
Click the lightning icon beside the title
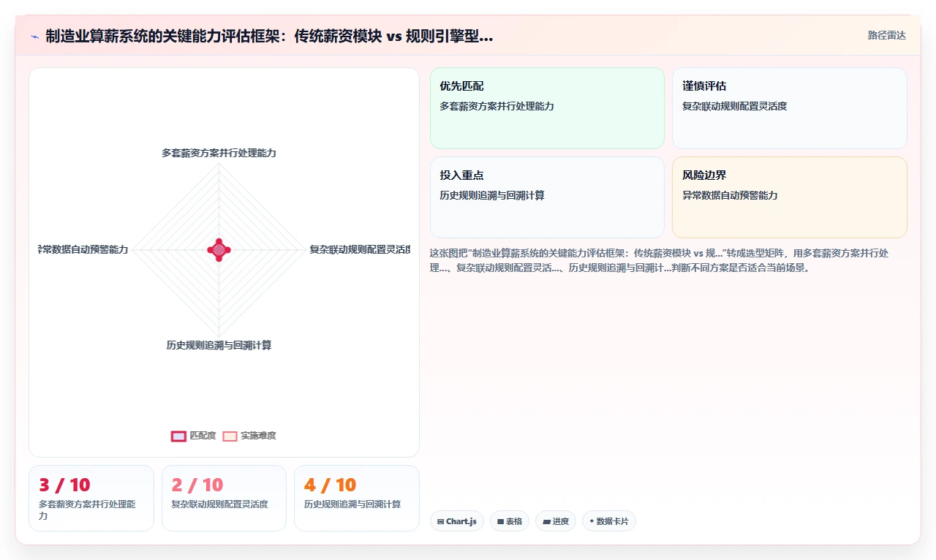tap(35, 37)
